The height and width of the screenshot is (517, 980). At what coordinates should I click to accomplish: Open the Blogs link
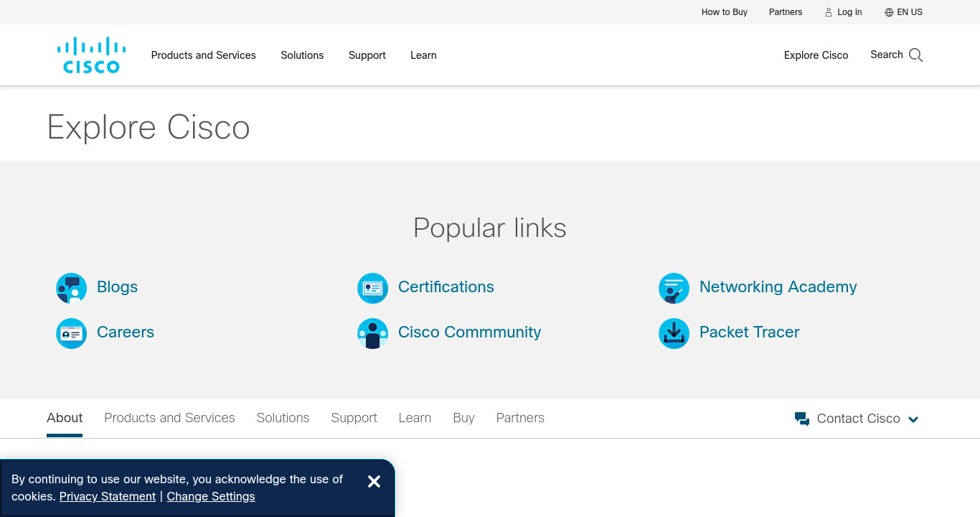[118, 287]
